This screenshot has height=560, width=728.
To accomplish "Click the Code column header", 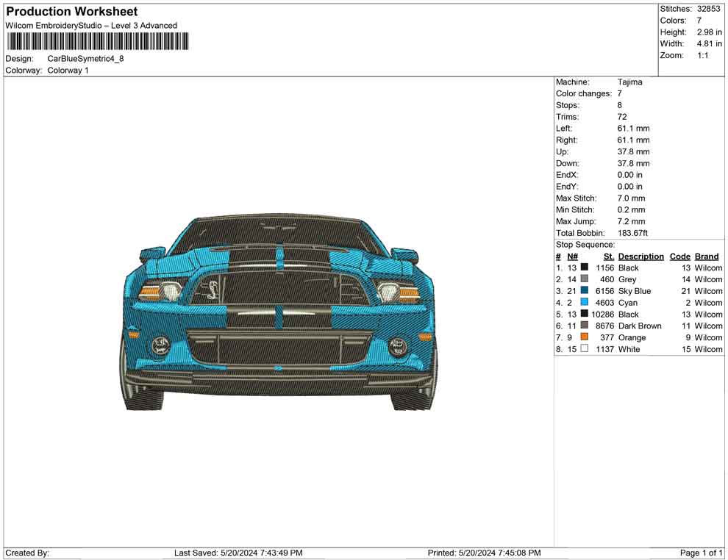I will pyautogui.click(x=679, y=256).
